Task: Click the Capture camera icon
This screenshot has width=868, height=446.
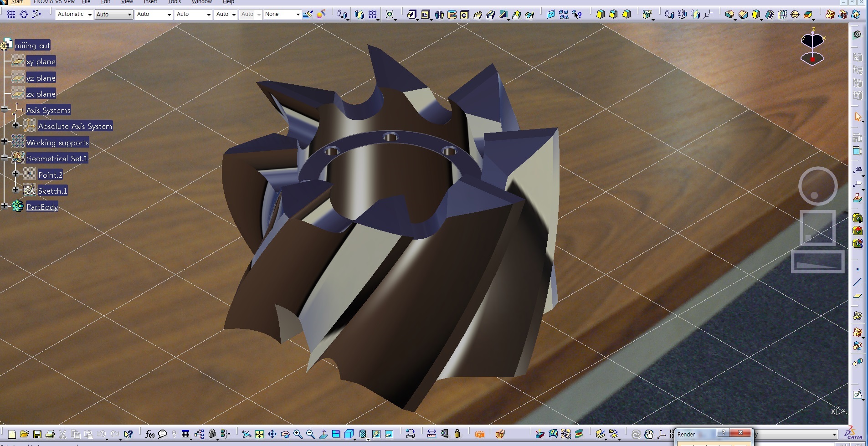Action: [x=479, y=434]
